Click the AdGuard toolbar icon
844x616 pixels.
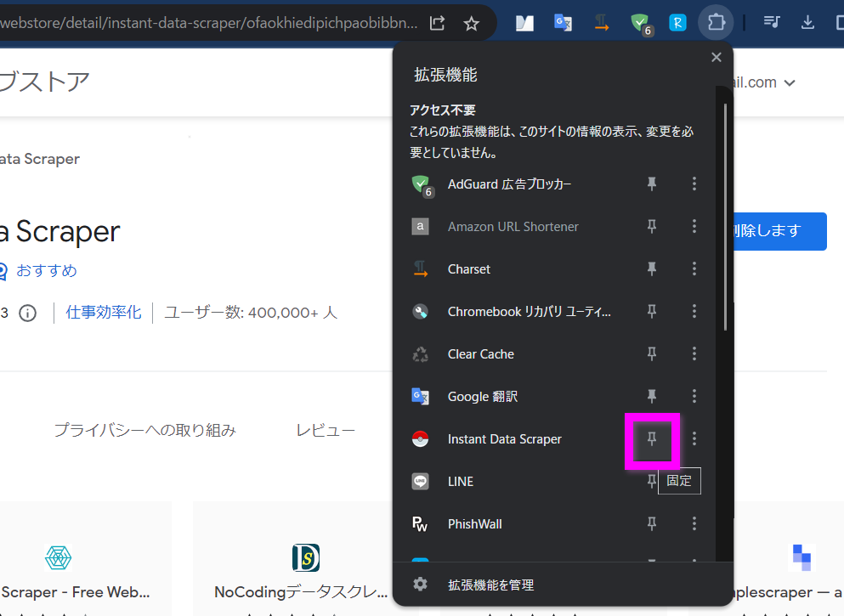[641, 24]
